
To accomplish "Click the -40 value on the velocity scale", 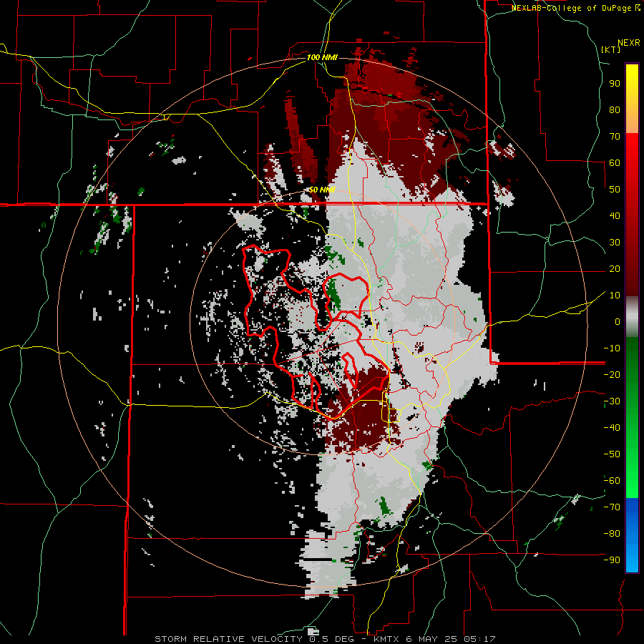I will click(x=612, y=428).
